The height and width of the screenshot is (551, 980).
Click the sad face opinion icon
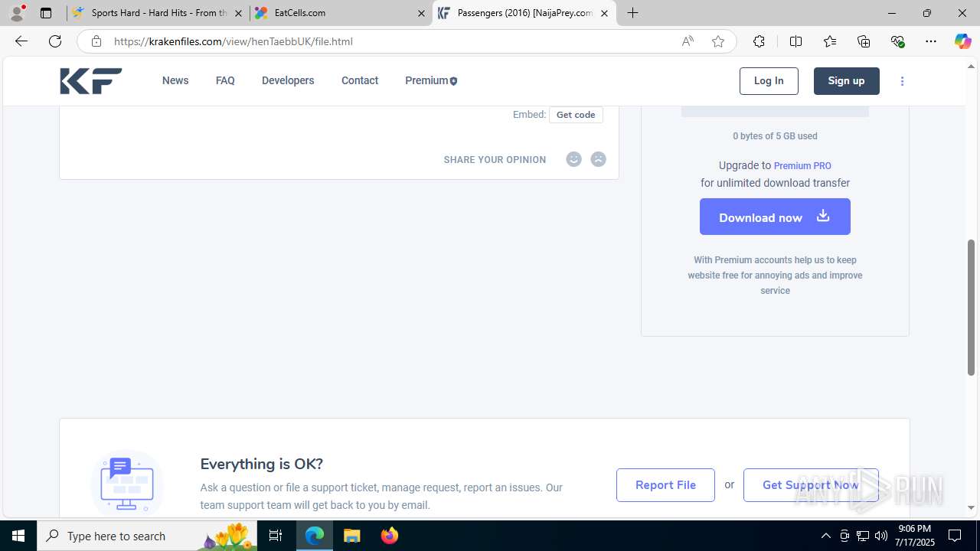[599, 159]
